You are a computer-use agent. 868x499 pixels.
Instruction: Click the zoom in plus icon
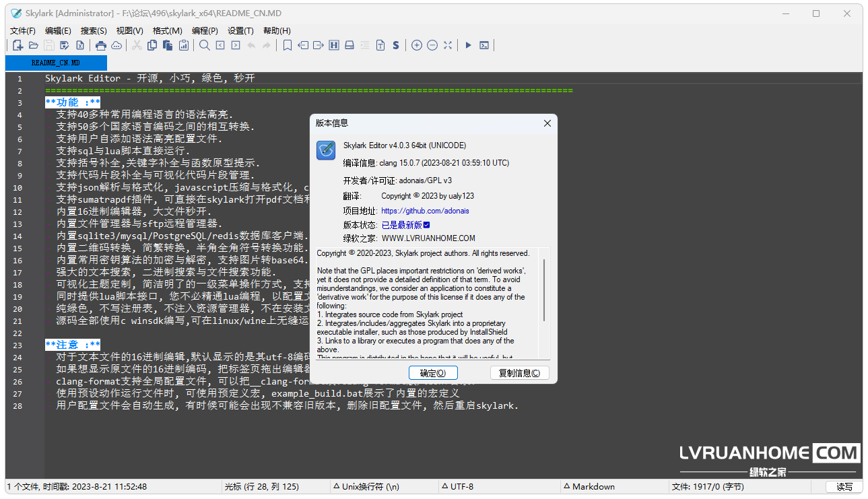click(x=417, y=45)
